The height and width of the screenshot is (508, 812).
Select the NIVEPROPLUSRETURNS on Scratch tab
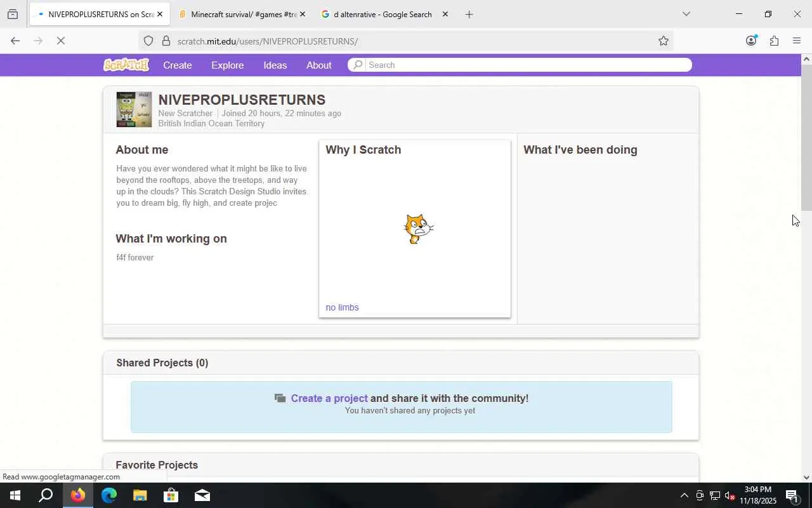100,14
